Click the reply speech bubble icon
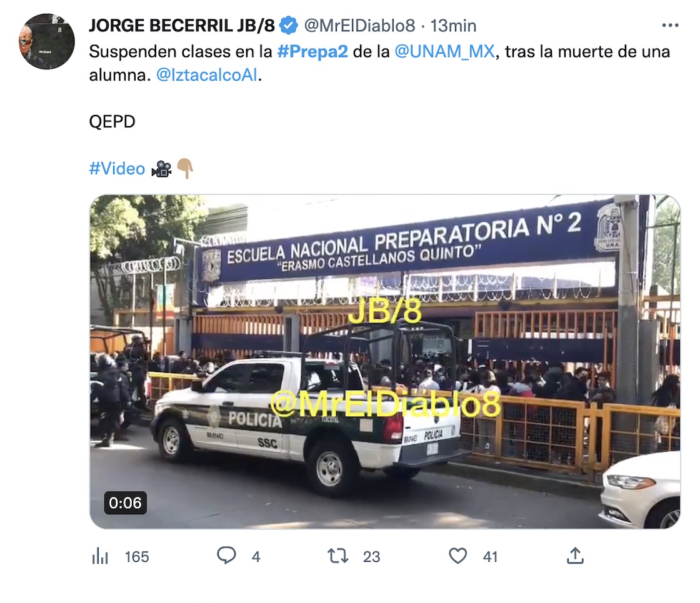 [x=226, y=556]
